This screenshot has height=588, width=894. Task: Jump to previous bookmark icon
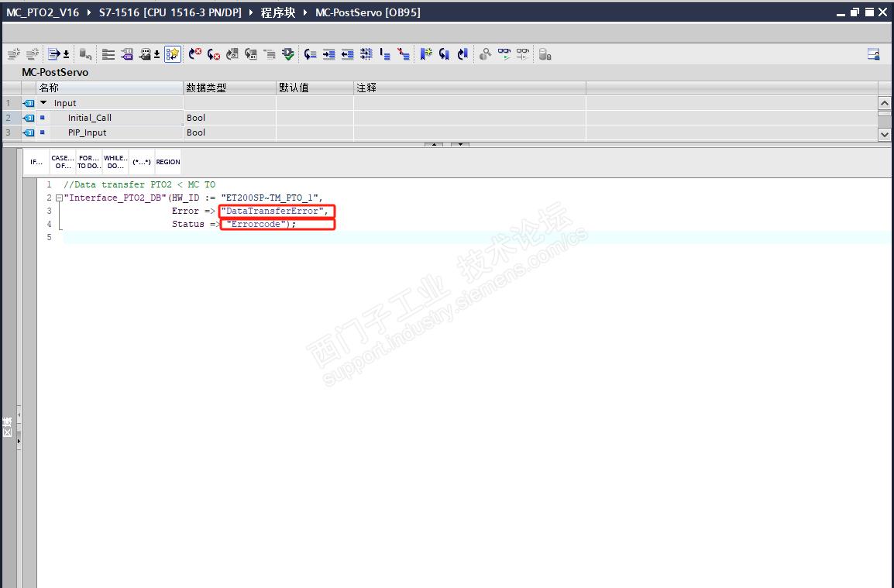[463, 54]
